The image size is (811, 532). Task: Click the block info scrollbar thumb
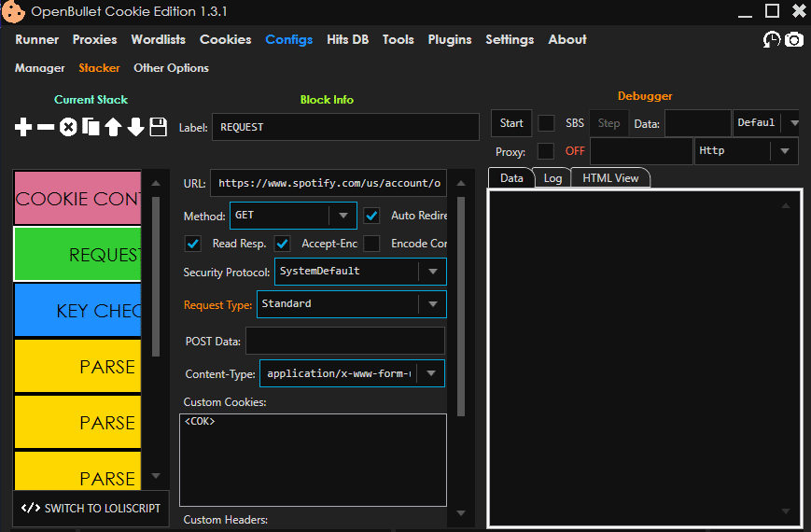pos(461,306)
